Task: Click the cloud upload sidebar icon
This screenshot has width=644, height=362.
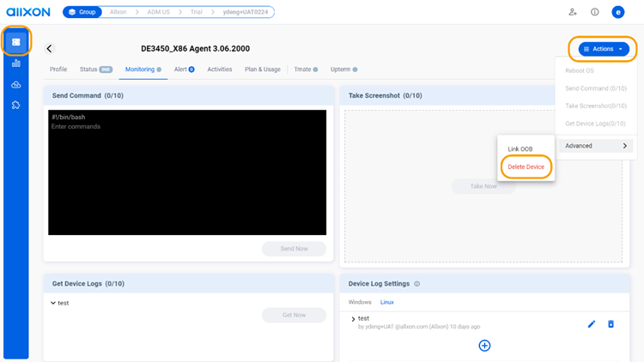Action: point(15,84)
